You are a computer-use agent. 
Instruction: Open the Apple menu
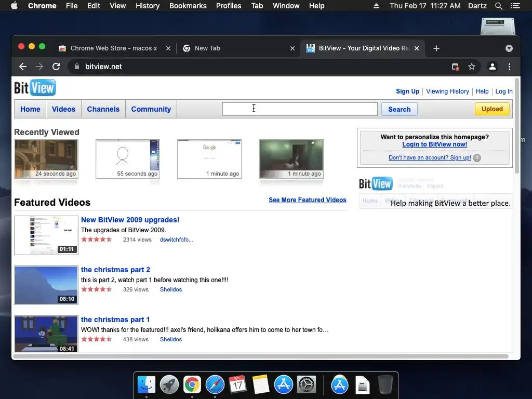14,6
